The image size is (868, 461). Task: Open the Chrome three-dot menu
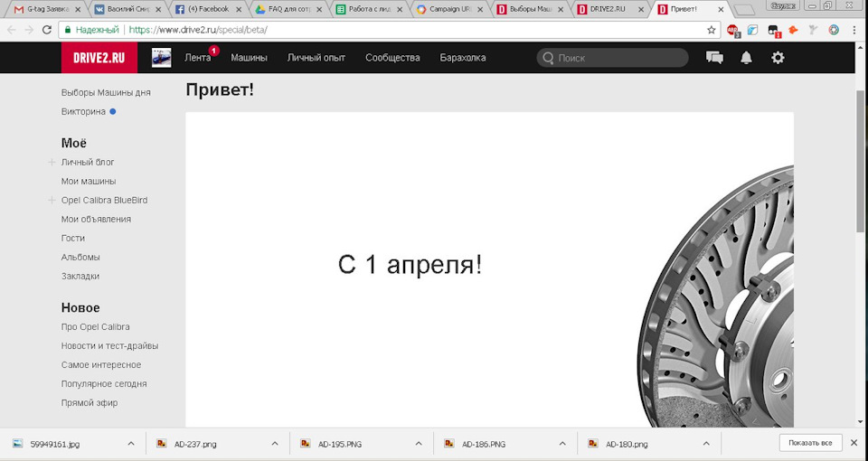(854, 30)
